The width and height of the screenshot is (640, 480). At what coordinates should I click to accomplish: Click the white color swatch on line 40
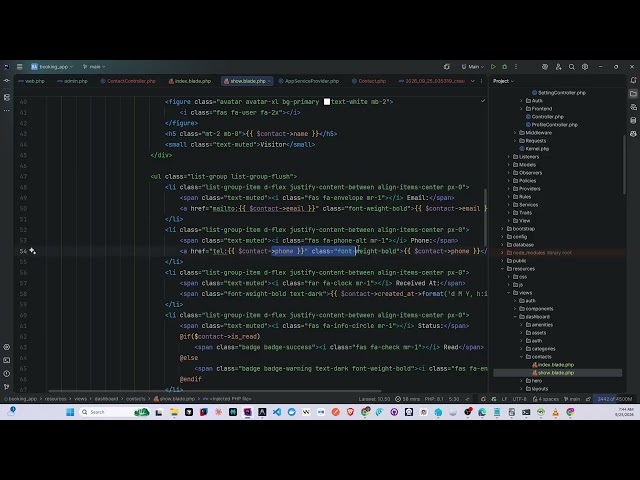coord(327,102)
